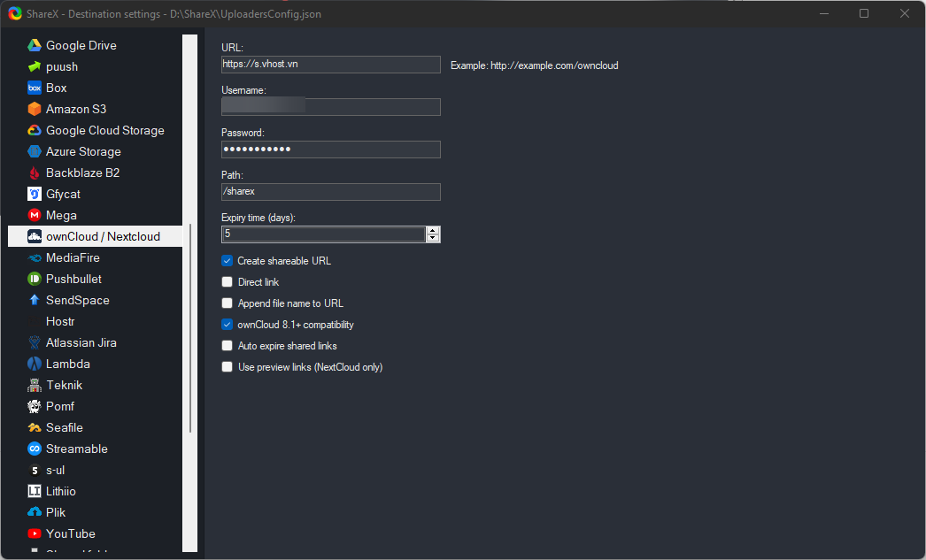
Task: Open the Atlassian Jira icon entry
Action: [x=35, y=342]
